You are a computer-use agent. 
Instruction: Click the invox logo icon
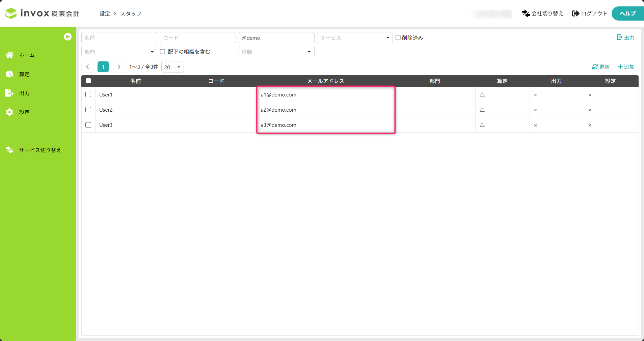tap(11, 13)
